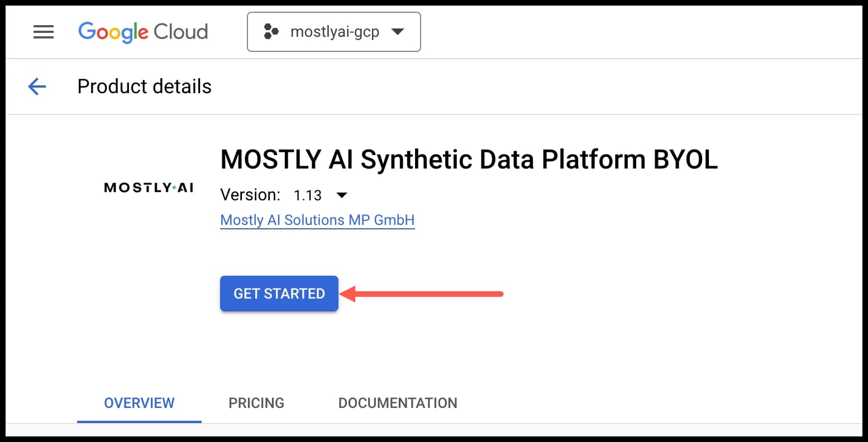Click the Google Cloud logo

click(x=143, y=32)
